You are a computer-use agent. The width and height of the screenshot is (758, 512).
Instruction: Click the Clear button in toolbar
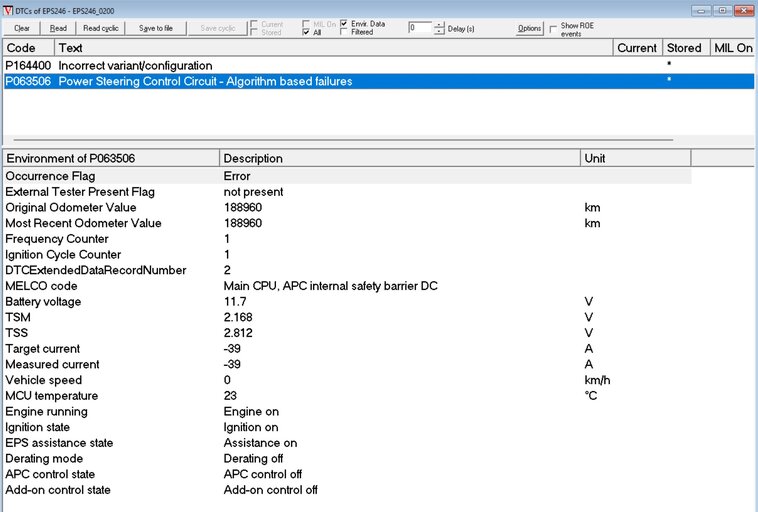22,28
